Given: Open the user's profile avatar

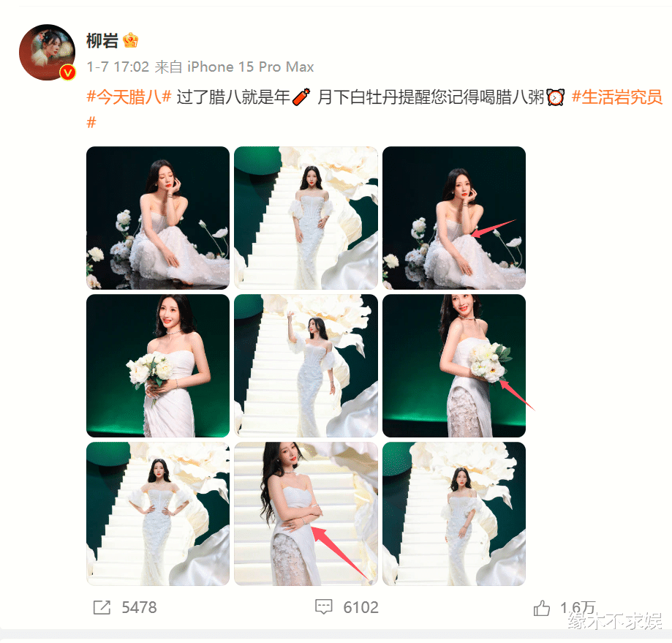Looking at the screenshot, I should click(47, 52).
